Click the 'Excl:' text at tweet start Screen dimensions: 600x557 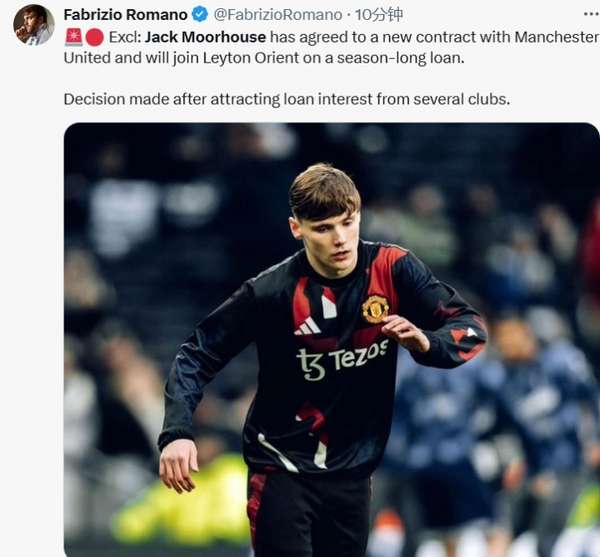(125, 37)
